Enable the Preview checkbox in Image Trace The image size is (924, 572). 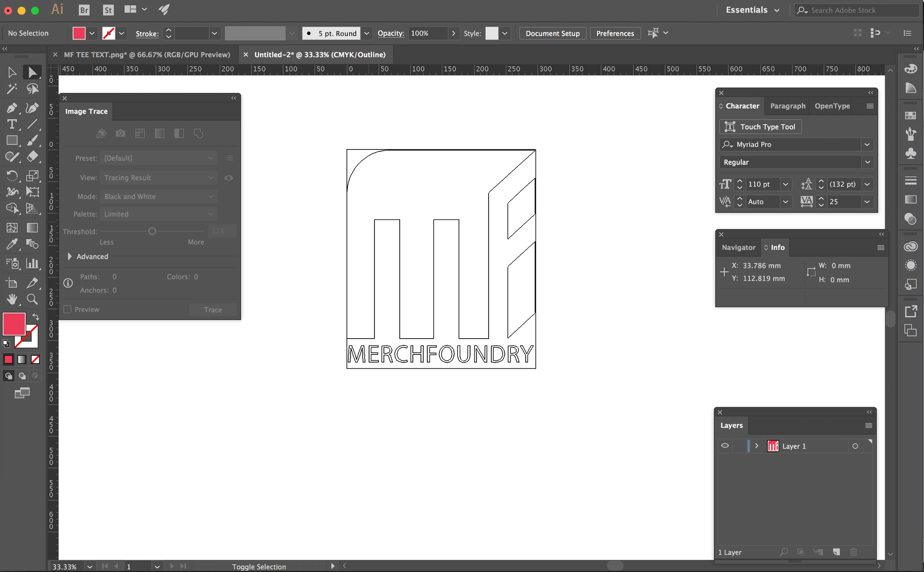(x=68, y=310)
